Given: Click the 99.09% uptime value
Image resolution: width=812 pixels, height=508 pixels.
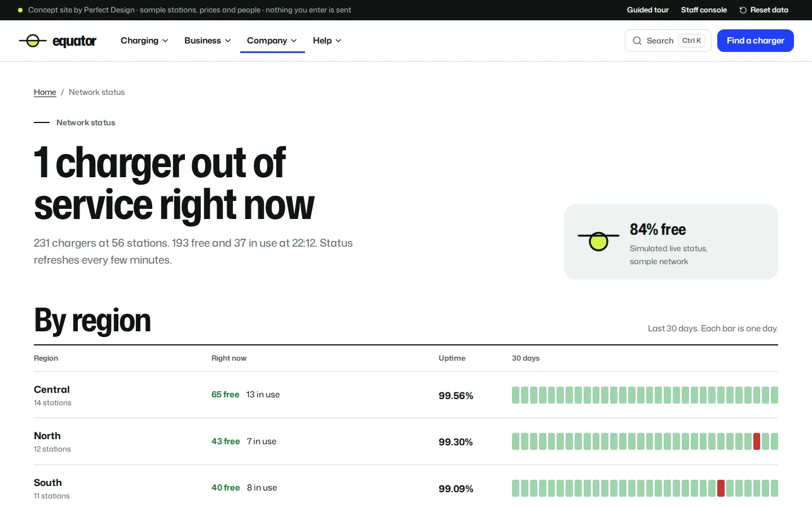Looking at the screenshot, I should coord(456,489).
